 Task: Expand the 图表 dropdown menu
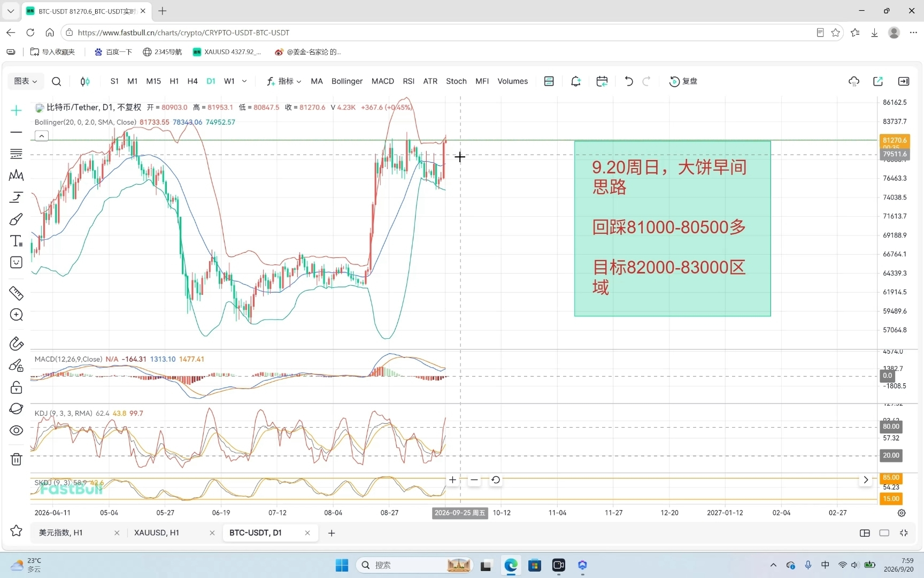tap(26, 81)
